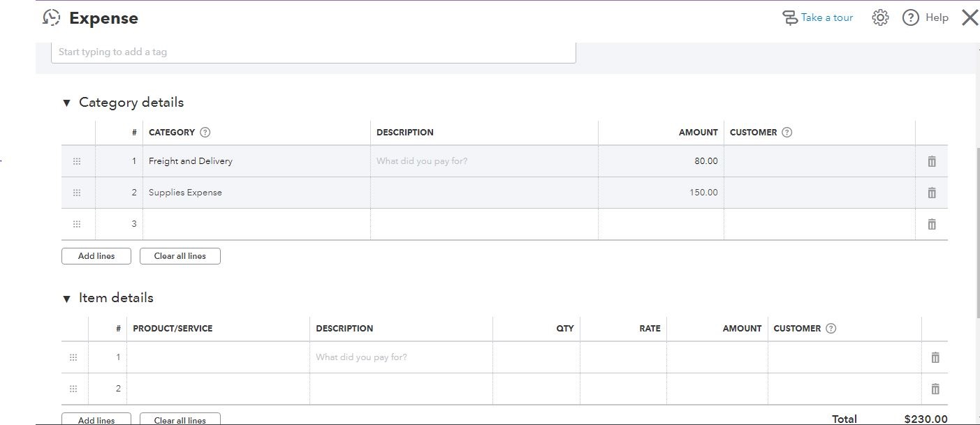Delete item details line 1

[x=935, y=357]
